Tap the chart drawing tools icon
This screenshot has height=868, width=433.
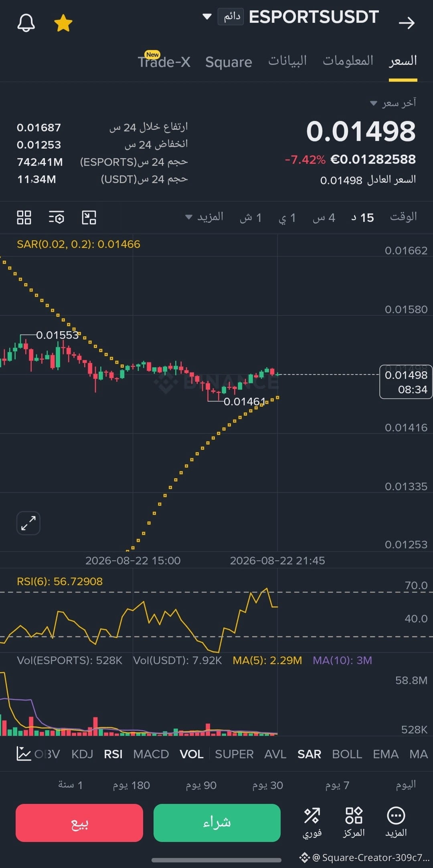(x=89, y=218)
